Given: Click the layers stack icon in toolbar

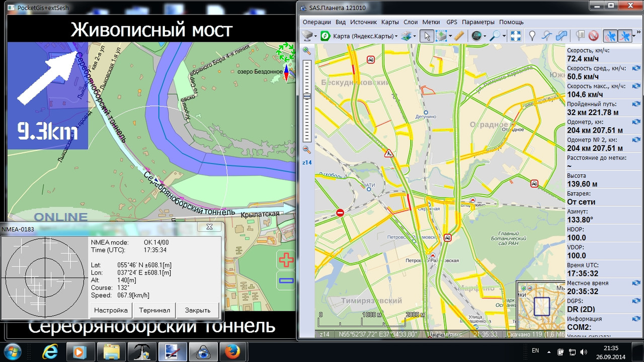Looking at the screenshot, I should click(x=406, y=36).
